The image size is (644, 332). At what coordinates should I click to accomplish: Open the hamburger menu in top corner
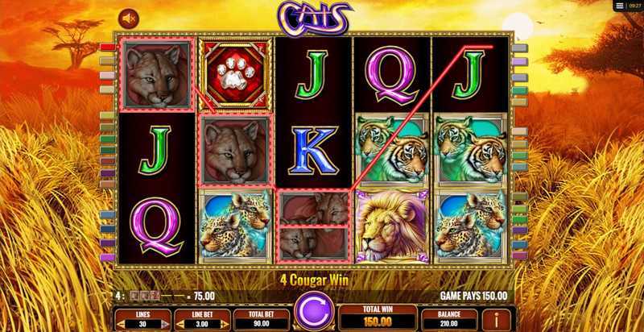click(x=620, y=6)
